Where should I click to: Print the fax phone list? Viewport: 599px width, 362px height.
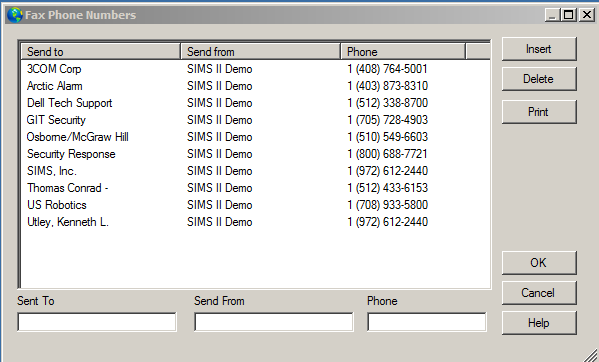pos(539,112)
